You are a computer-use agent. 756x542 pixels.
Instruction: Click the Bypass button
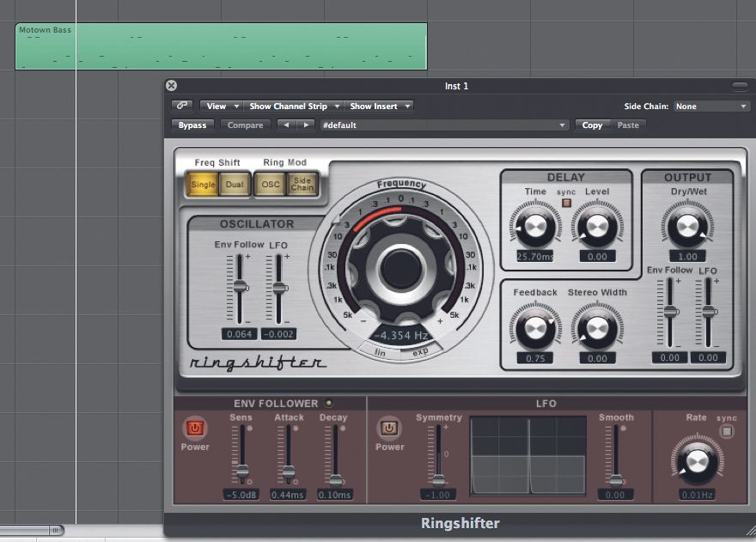192,125
